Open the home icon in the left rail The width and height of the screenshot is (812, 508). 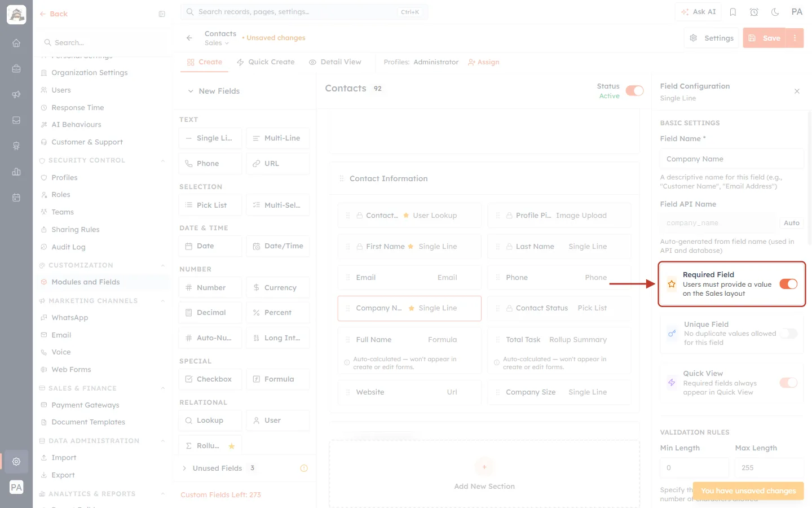pos(16,43)
